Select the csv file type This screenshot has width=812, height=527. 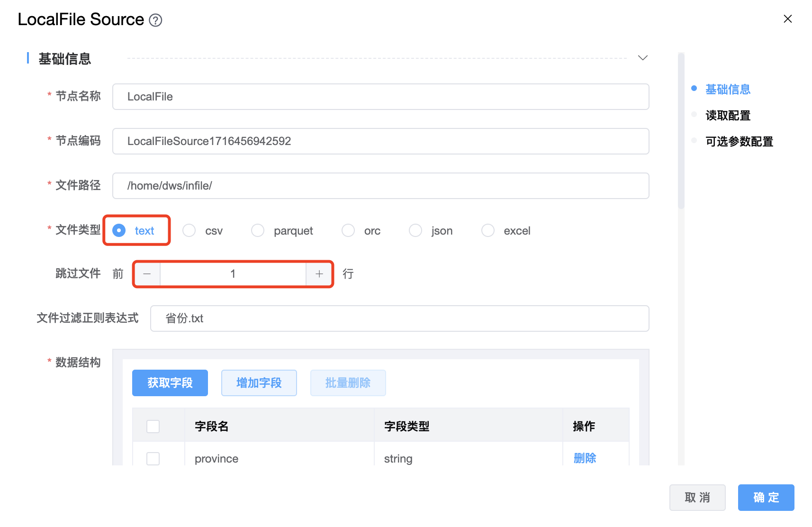coord(189,231)
